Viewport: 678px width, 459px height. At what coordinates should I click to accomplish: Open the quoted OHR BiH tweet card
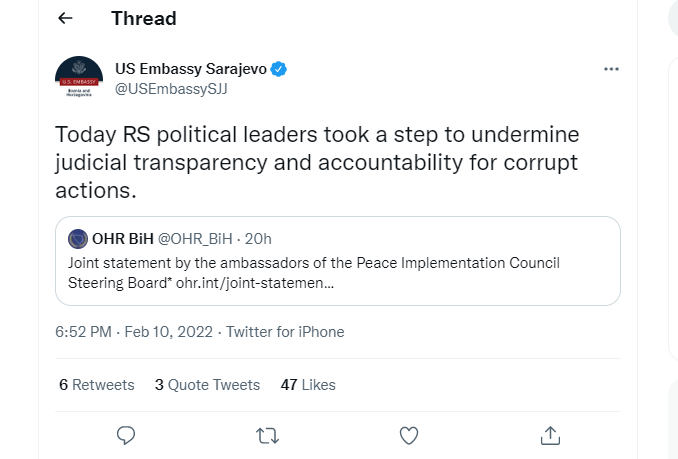pyautogui.click(x=338, y=273)
